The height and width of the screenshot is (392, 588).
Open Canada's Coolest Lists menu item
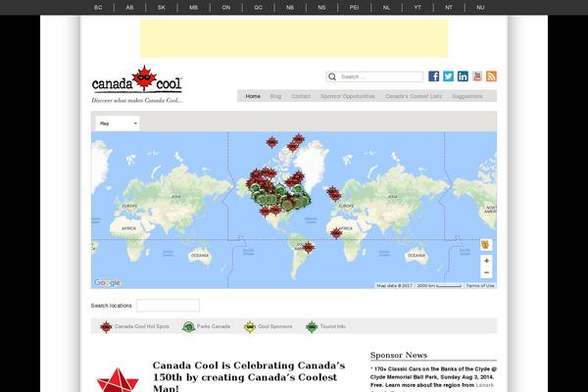point(414,96)
